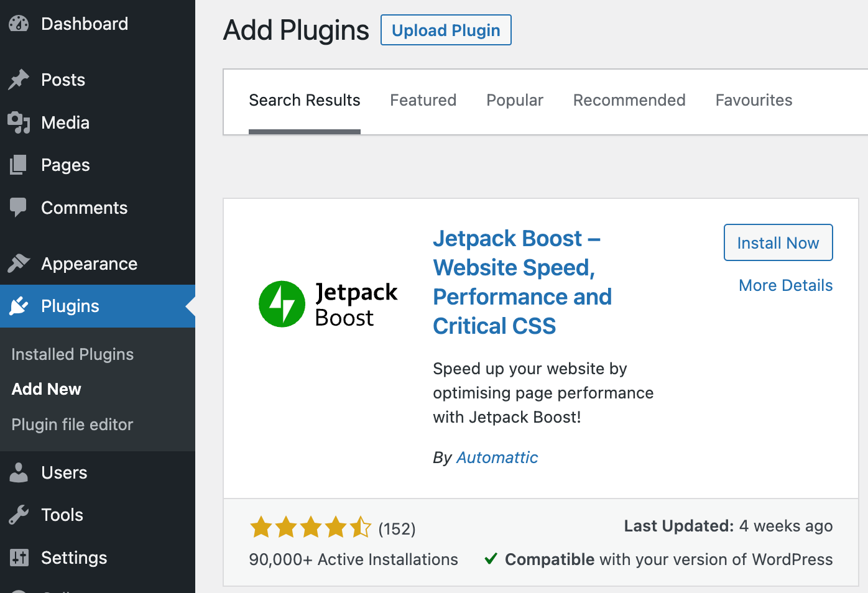Open the Settings menu
The height and width of the screenshot is (593, 868).
(98, 558)
